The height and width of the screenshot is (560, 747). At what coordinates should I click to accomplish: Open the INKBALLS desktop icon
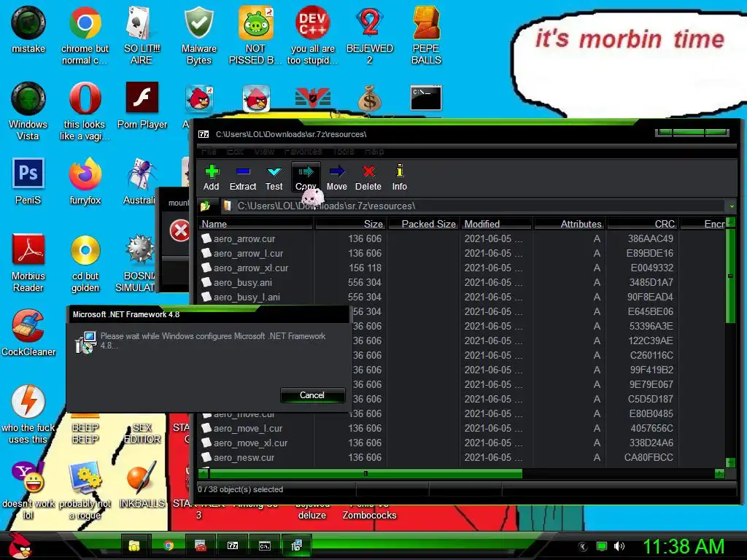(x=142, y=484)
